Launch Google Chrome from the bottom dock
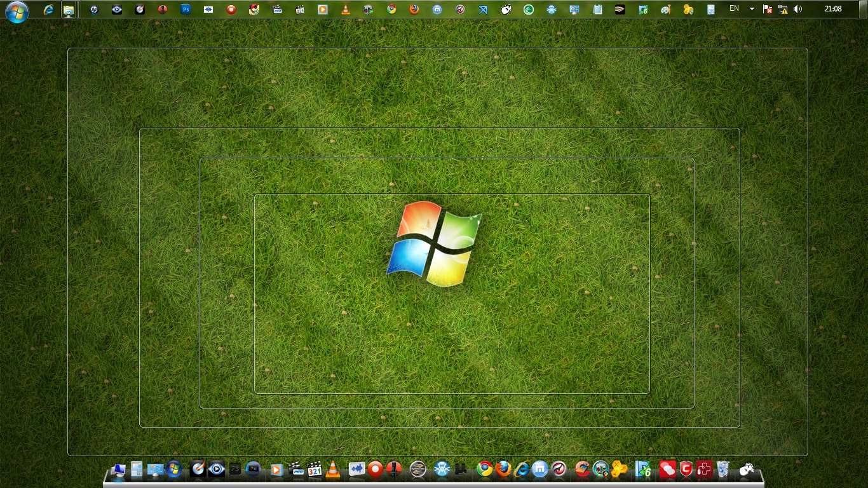 485,470
